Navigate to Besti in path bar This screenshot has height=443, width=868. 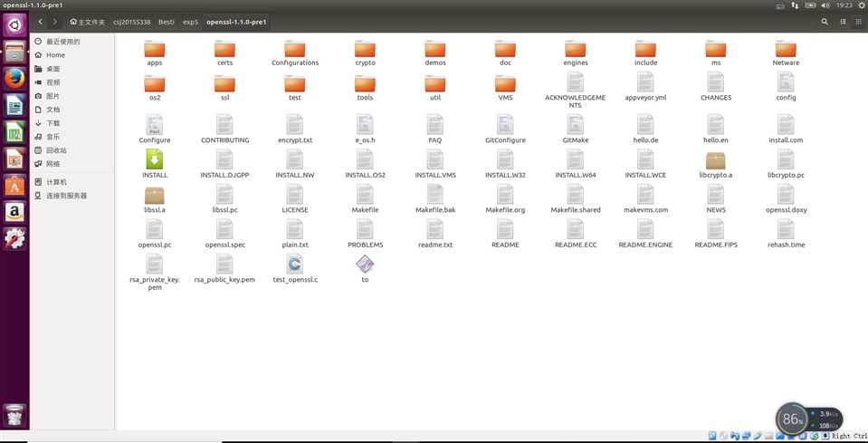166,22
